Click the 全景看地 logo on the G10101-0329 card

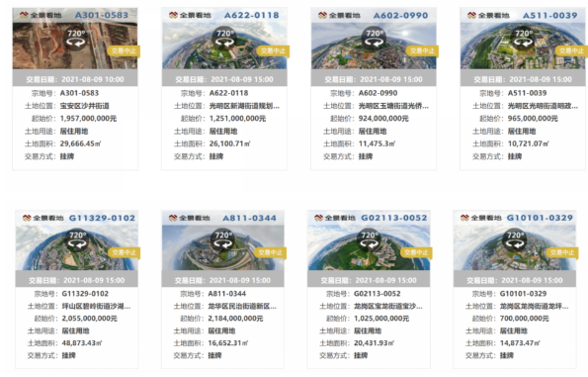(x=481, y=218)
